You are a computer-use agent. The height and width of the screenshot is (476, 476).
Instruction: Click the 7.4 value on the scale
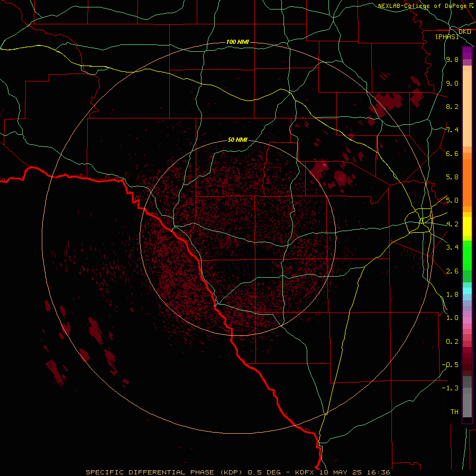pos(452,130)
